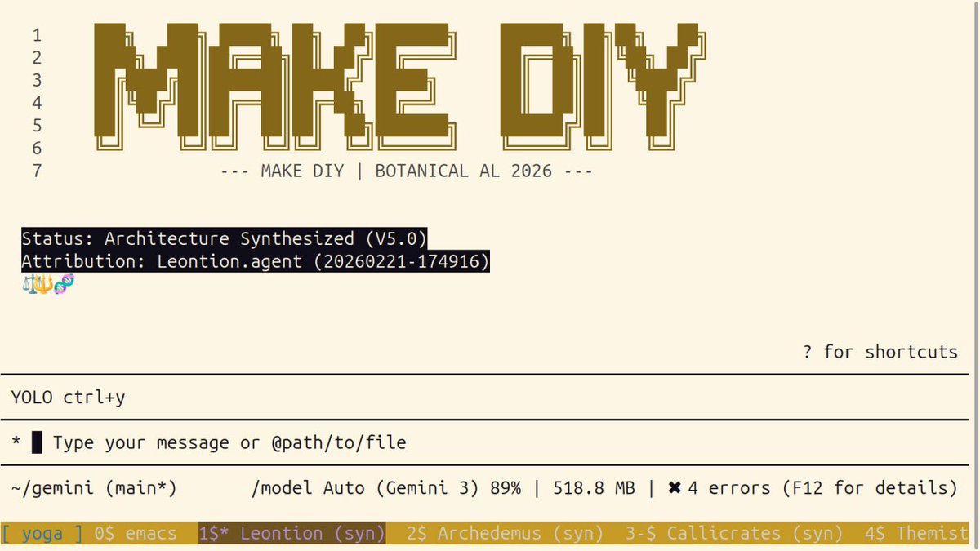Click line number 4
Screen dimensions: 980x551
[37, 104]
